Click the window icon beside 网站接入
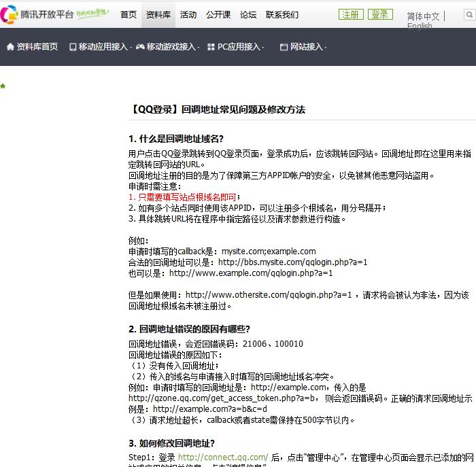 point(284,47)
